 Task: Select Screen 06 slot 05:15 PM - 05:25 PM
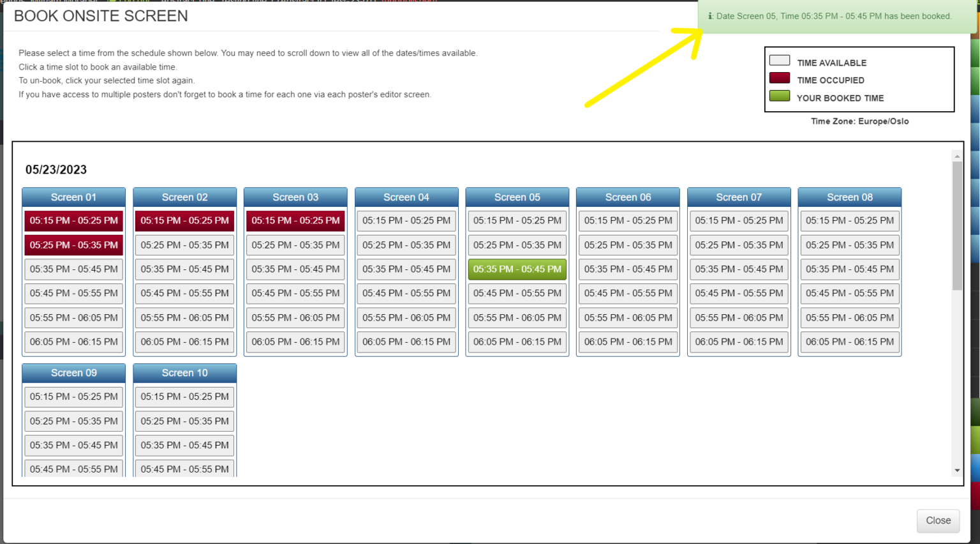tap(628, 220)
